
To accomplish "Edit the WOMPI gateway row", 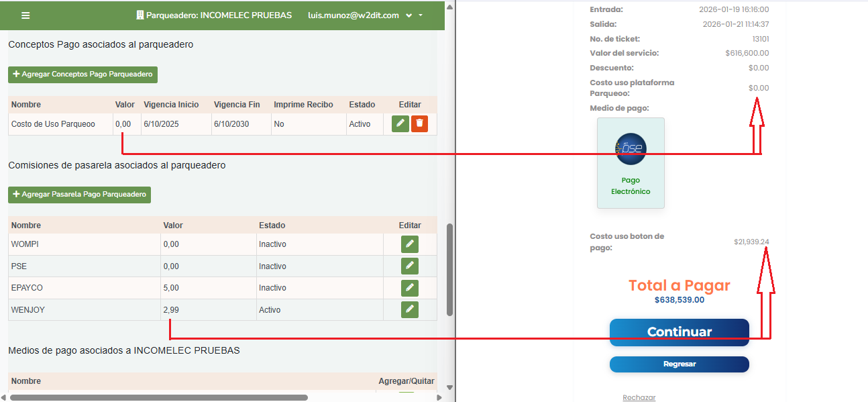I will coord(409,244).
